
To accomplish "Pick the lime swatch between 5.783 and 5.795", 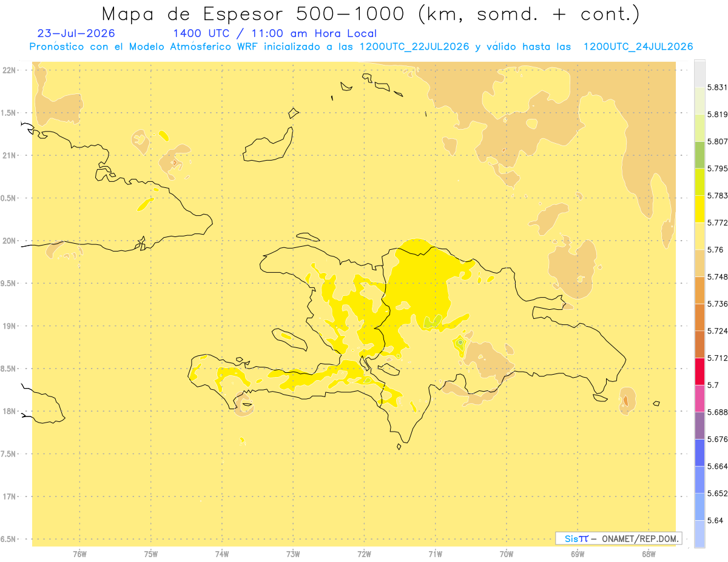I will click(x=699, y=182).
